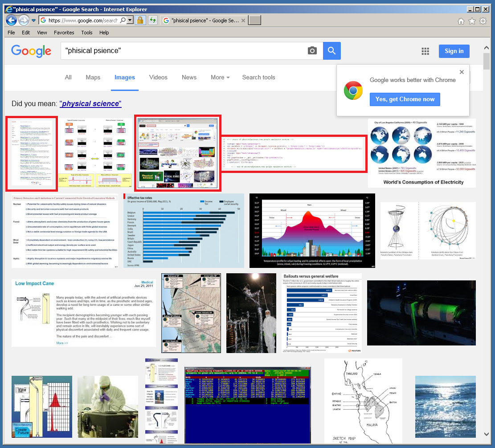Click the Google logo
The image size is (495, 448).
pyautogui.click(x=31, y=51)
